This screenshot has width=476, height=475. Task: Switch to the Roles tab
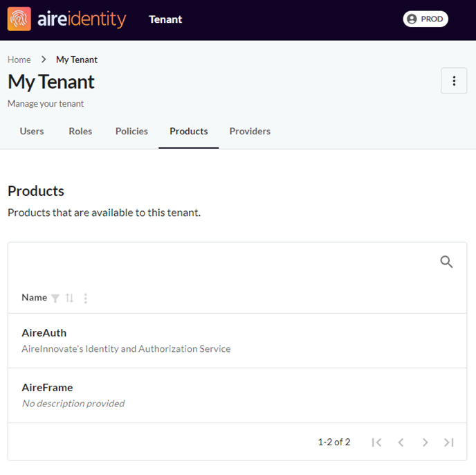(x=80, y=132)
